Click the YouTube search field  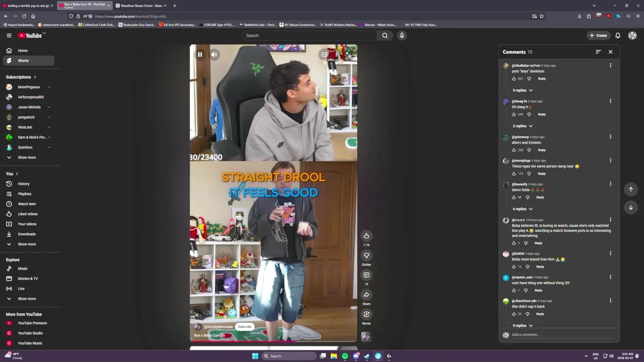click(x=309, y=35)
